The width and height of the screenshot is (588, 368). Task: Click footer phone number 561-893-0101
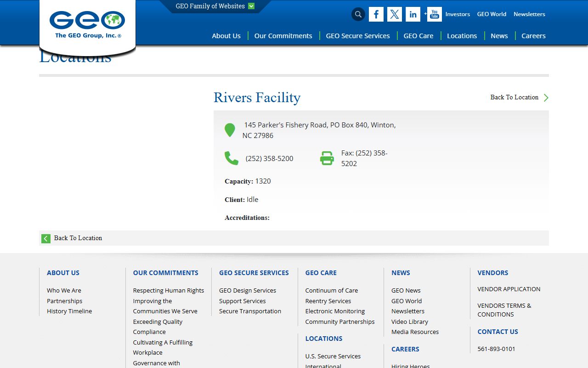click(496, 349)
